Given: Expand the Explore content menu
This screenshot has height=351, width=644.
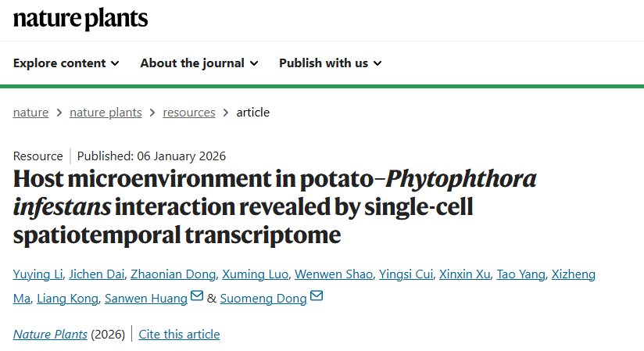Looking at the screenshot, I should pyautogui.click(x=66, y=63).
